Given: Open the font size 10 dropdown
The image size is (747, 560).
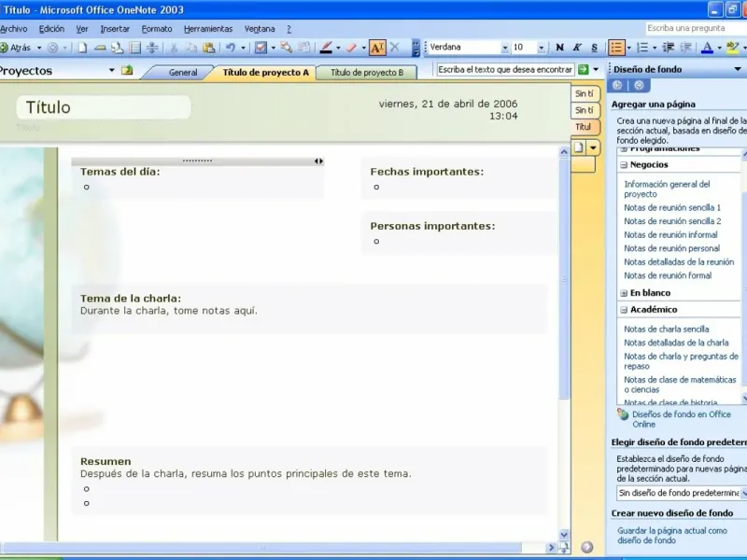Looking at the screenshot, I should pyautogui.click(x=541, y=48).
